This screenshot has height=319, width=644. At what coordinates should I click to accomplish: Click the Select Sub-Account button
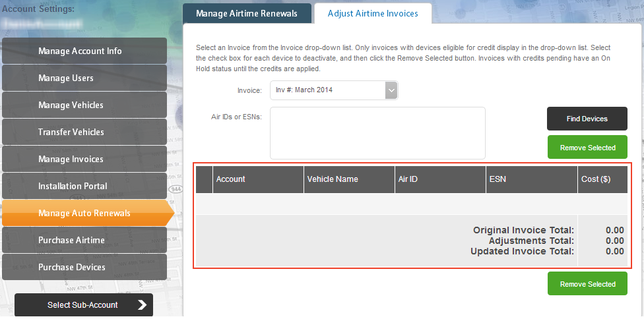pos(84,304)
